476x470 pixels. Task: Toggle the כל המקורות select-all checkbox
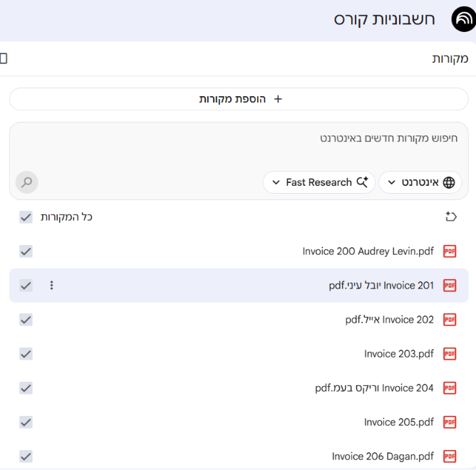coord(26,217)
